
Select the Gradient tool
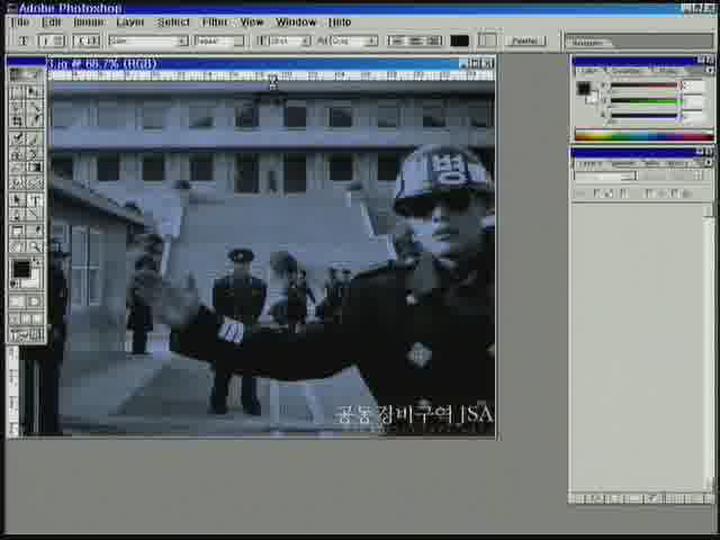point(34,168)
